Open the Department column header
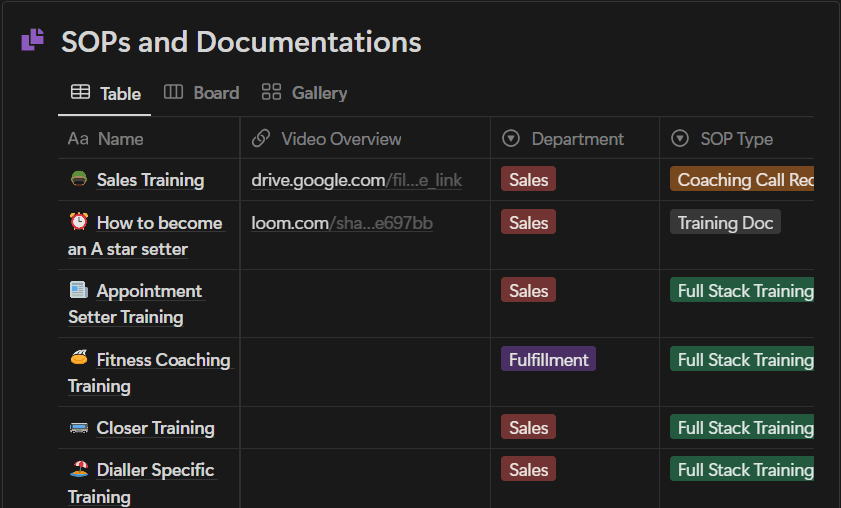The width and height of the screenshot is (841, 508). (575, 139)
